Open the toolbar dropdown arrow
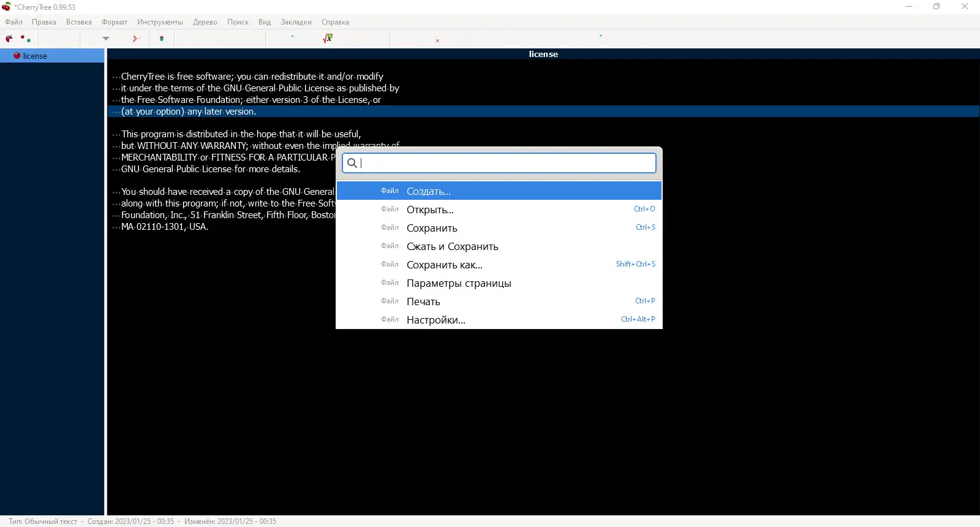Viewport: 980px width, 527px height. pyautogui.click(x=106, y=39)
